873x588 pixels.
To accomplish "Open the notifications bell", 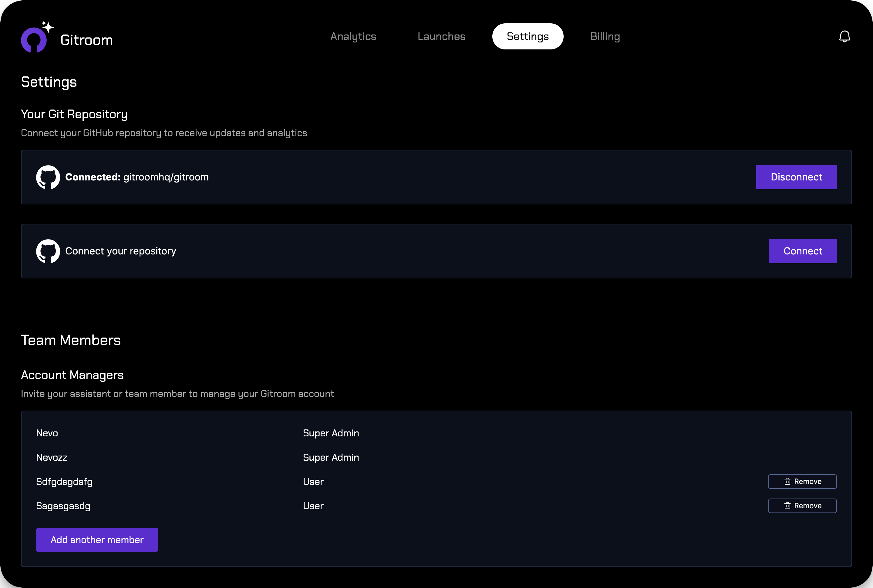I will point(844,36).
